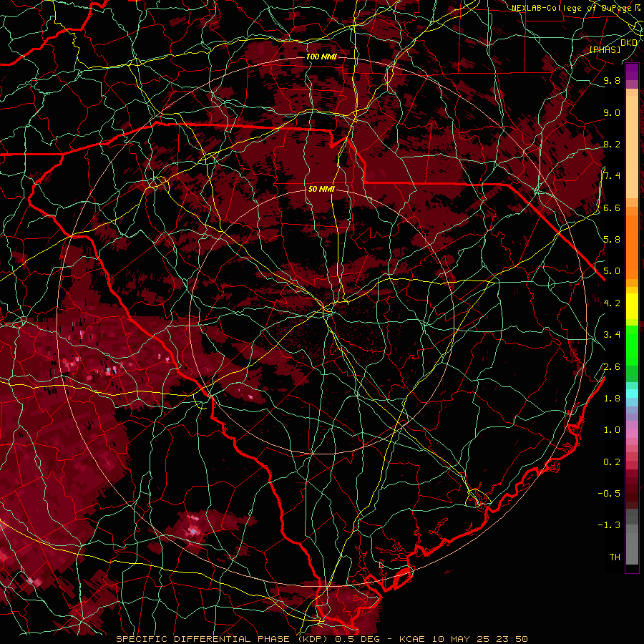Click the 1.0 value on color scale
The height and width of the screenshot is (644, 644).
(612, 430)
